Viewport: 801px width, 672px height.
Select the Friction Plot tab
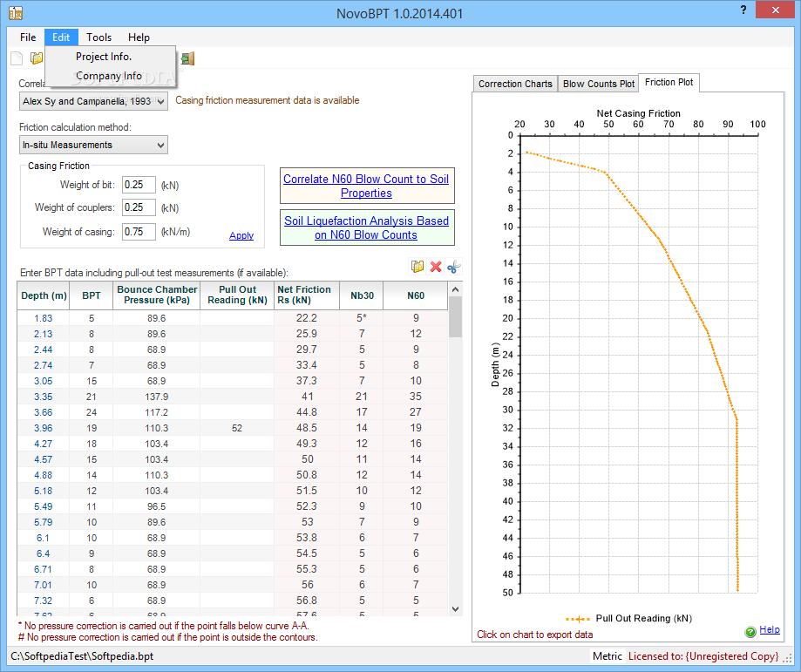[669, 82]
